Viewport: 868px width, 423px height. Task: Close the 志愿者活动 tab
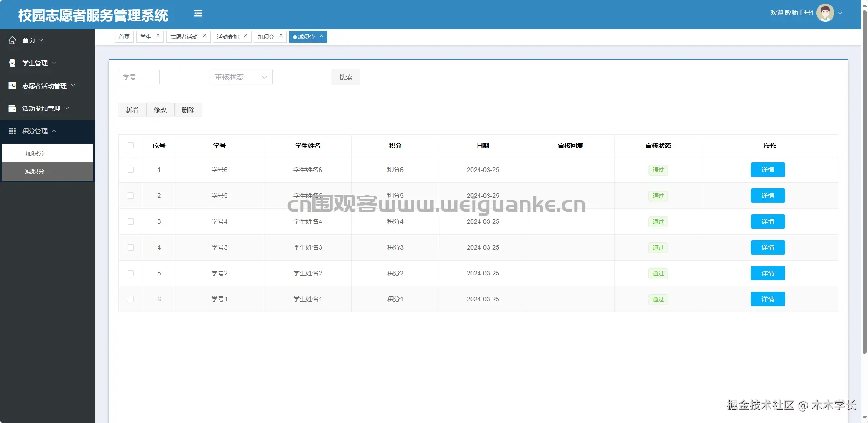(x=205, y=35)
